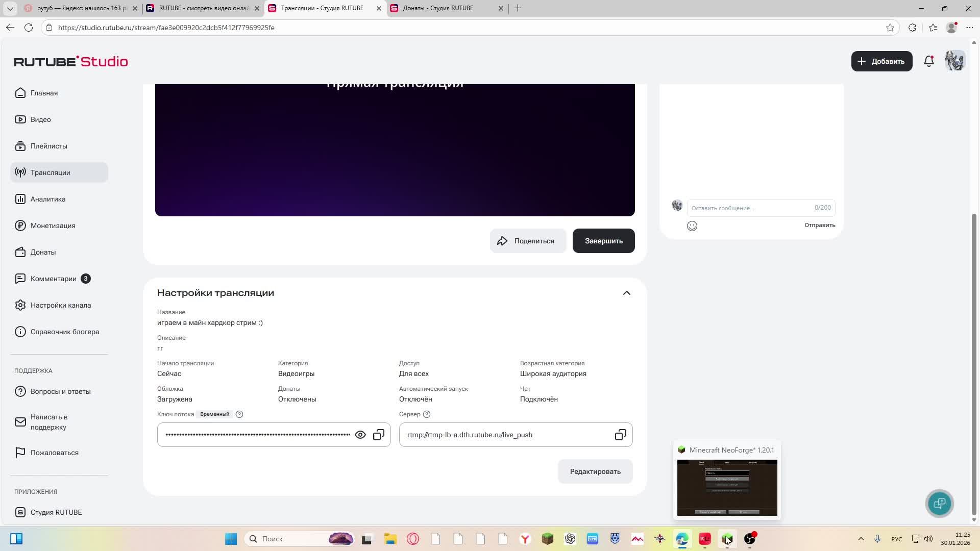Open Minecraft NeoForge window preview thumbnail
The image size is (980, 551).
(727, 487)
